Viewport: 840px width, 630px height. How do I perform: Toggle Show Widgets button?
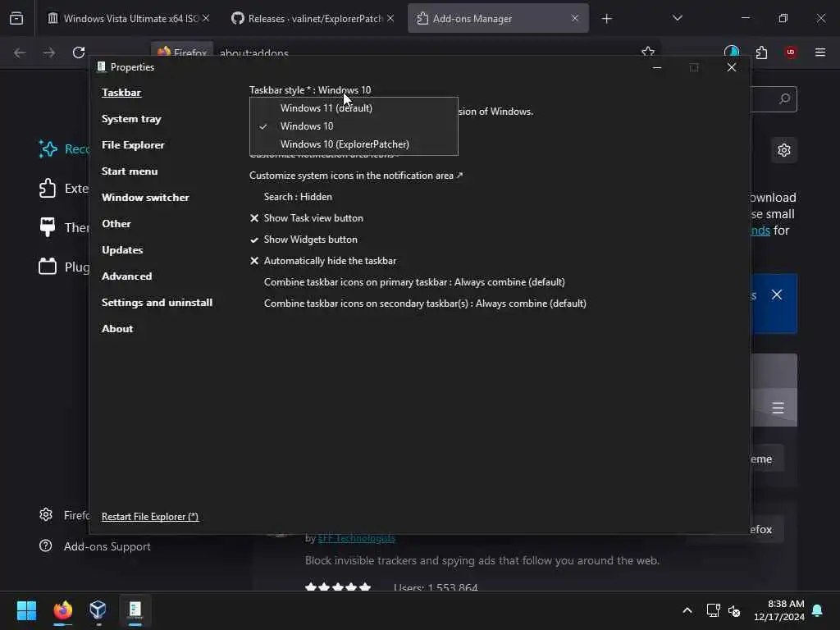tap(304, 240)
